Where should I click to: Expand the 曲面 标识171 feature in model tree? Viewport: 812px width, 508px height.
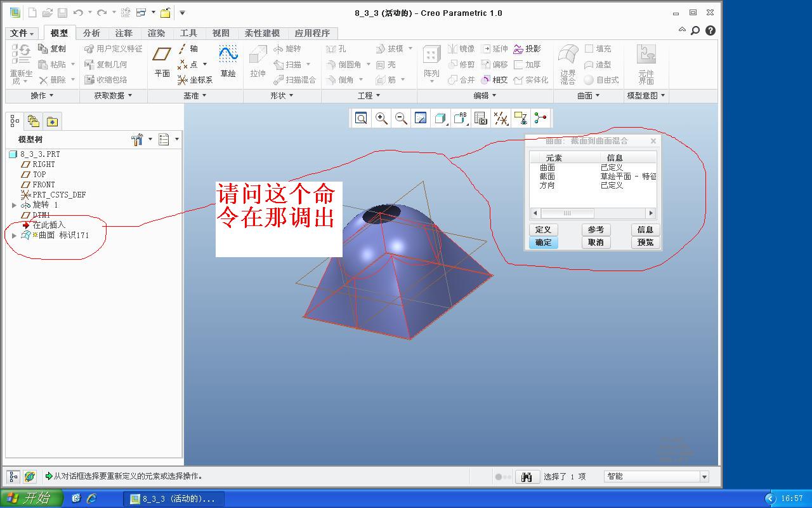click(15, 236)
